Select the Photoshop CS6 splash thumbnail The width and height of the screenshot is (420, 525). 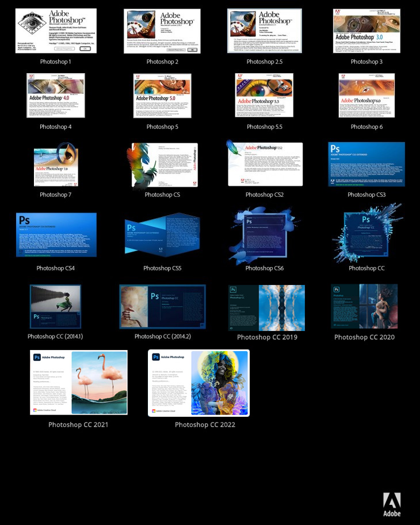coord(265,234)
